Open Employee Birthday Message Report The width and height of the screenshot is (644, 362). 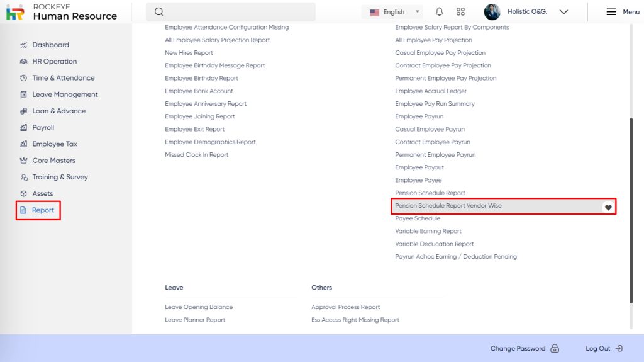pyautogui.click(x=215, y=65)
